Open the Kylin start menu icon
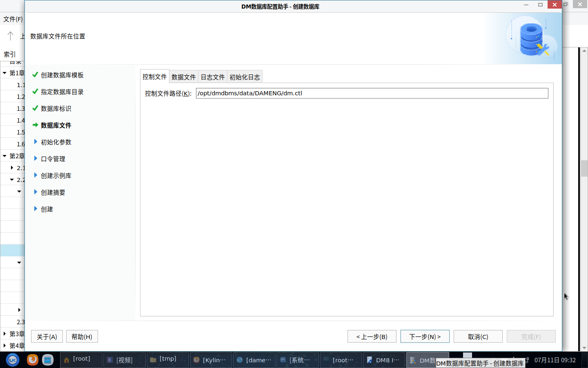The width and height of the screenshot is (588, 368). coord(13,360)
